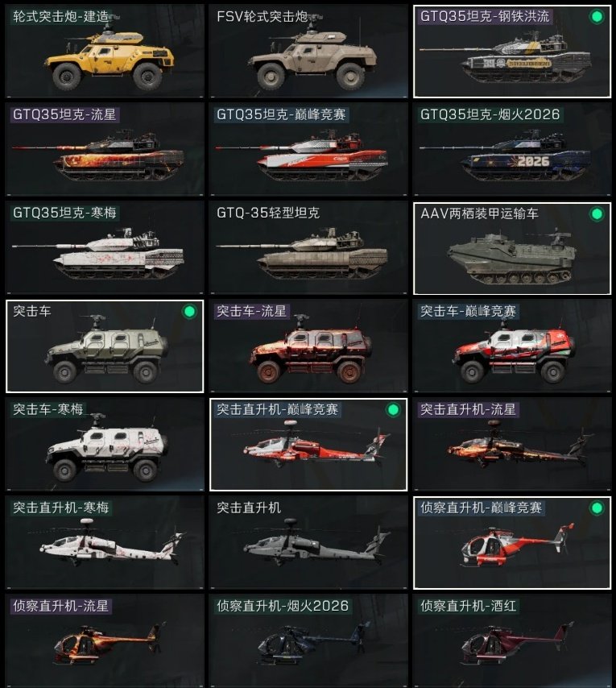Choose the 突击直升机-寒梅 white helicopter
This screenshot has width=616, height=688.
pos(105,542)
